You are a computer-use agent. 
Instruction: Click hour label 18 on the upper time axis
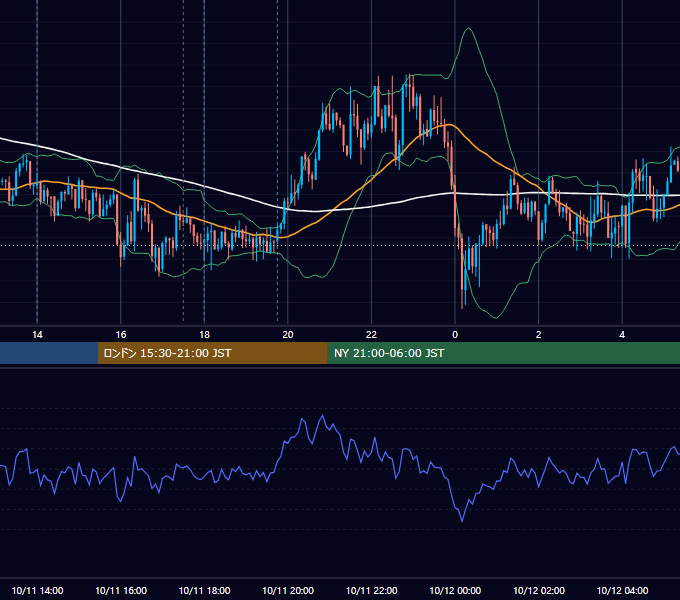coord(204,335)
